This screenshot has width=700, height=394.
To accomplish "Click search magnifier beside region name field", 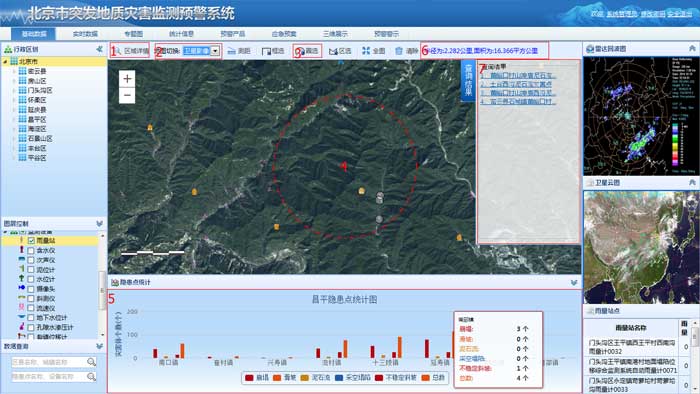I will (92, 361).
